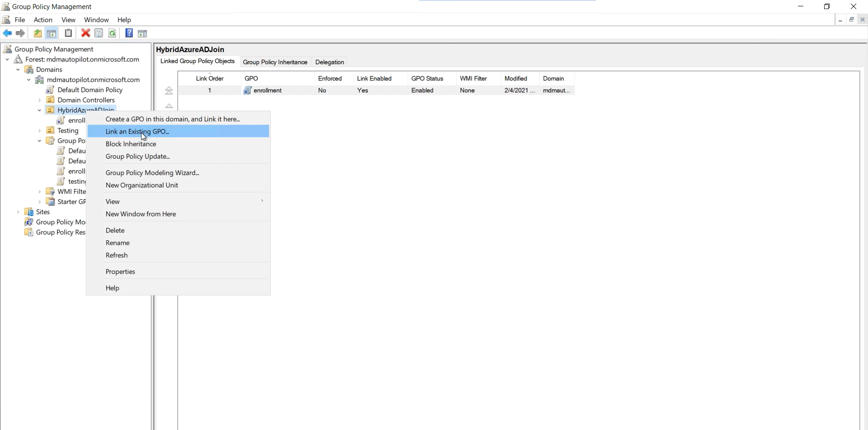Choose New Organizational Unit in context menu

(x=179, y=185)
